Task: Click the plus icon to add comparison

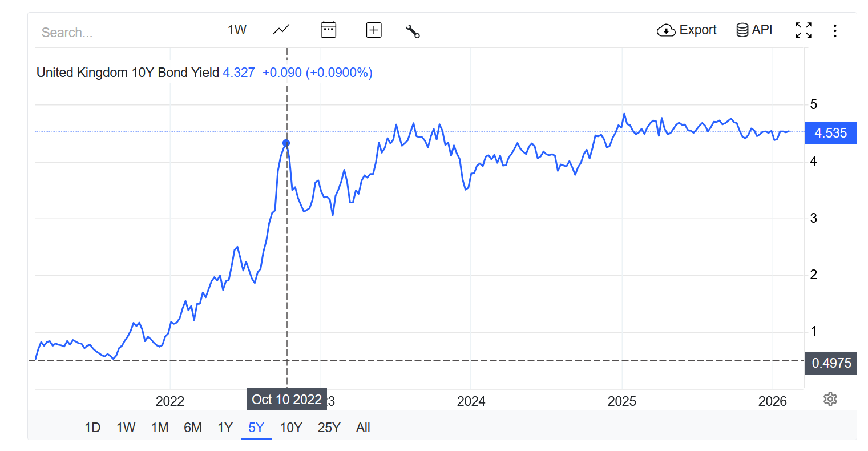Action: pos(374,30)
